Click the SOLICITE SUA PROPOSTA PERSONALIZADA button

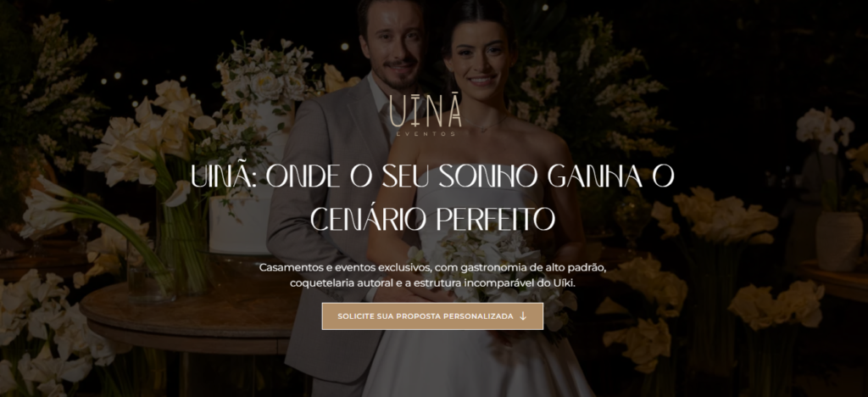[432, 316]
